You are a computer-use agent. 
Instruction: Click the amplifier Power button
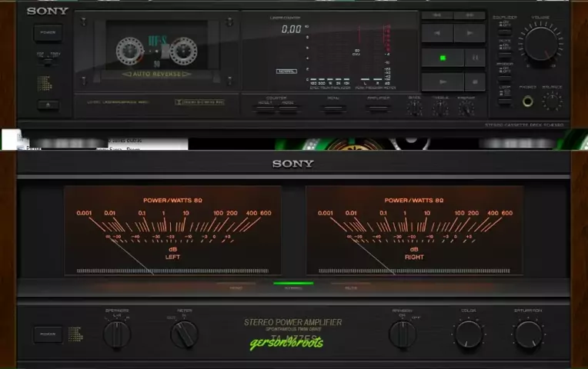(x=48, y=334)
